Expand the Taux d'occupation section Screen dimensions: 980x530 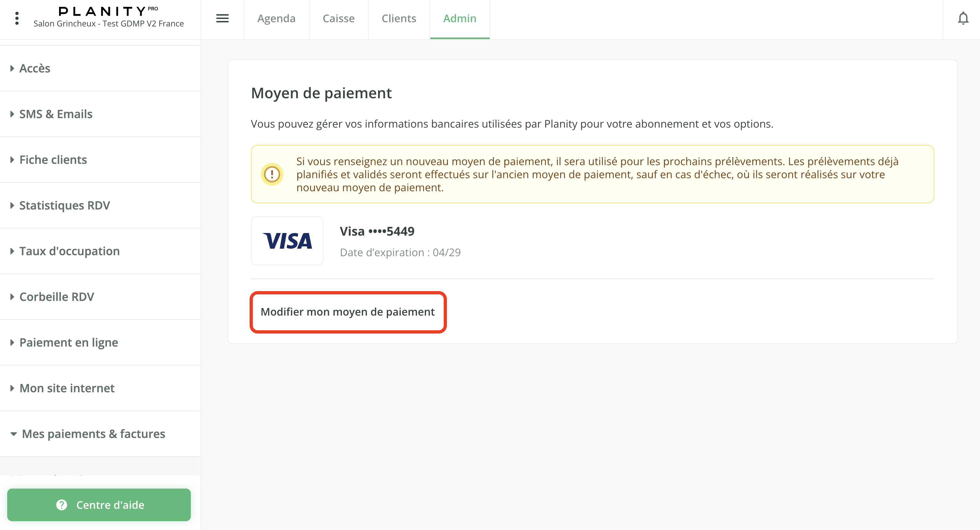[69, 251]
